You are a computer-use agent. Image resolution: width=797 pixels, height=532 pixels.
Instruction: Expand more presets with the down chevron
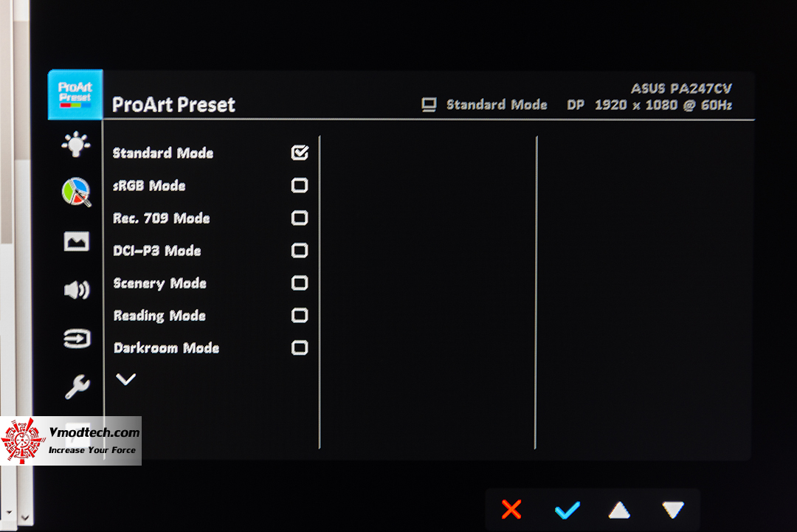click(x=125, y=379)
